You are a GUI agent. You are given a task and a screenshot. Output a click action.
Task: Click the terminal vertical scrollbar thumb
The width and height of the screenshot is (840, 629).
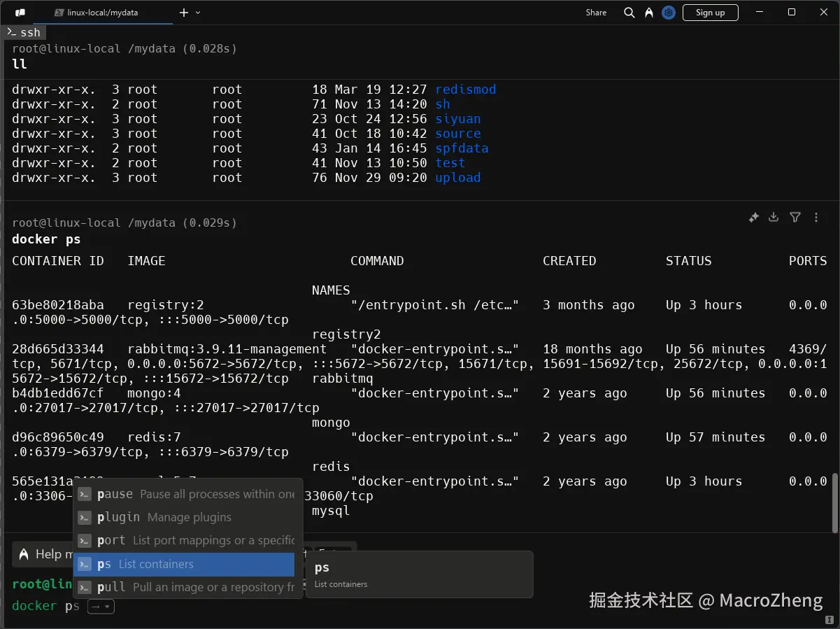834,502
